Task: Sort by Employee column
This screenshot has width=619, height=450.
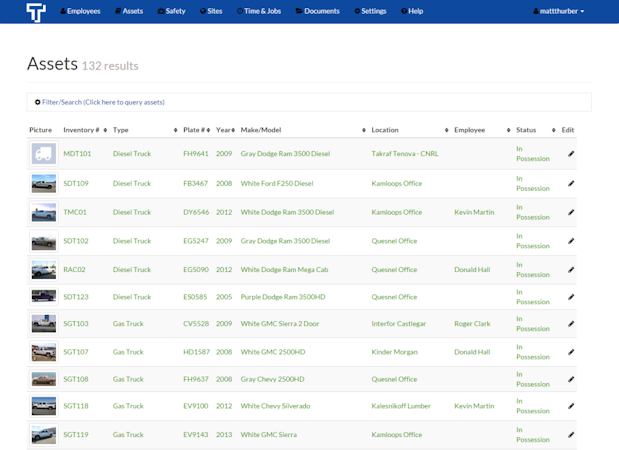Action: tap(482, 130)
